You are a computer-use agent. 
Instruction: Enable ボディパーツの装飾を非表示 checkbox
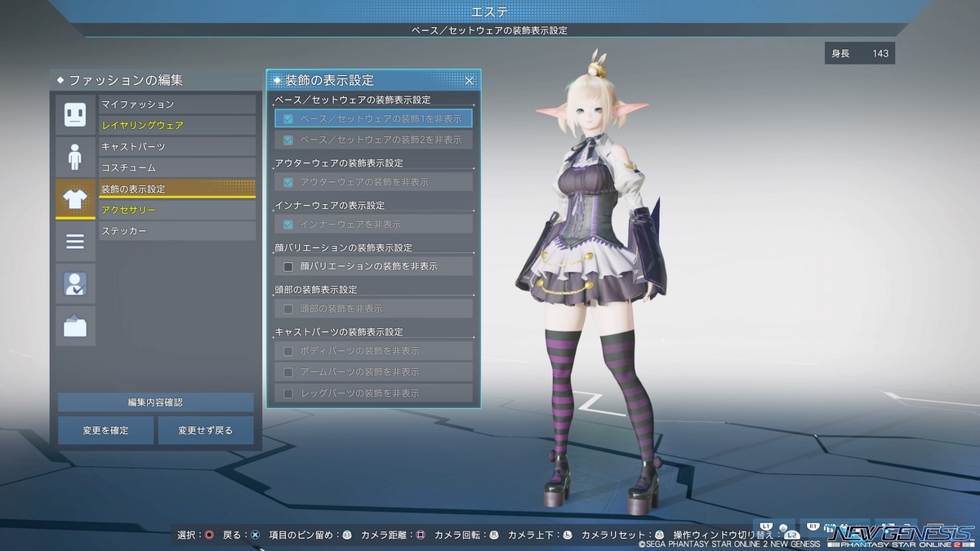288,351
